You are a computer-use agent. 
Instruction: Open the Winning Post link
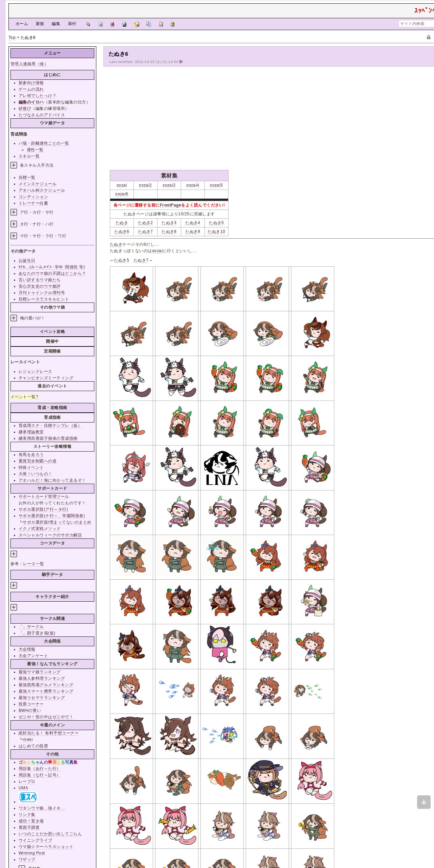pos(32,853)
